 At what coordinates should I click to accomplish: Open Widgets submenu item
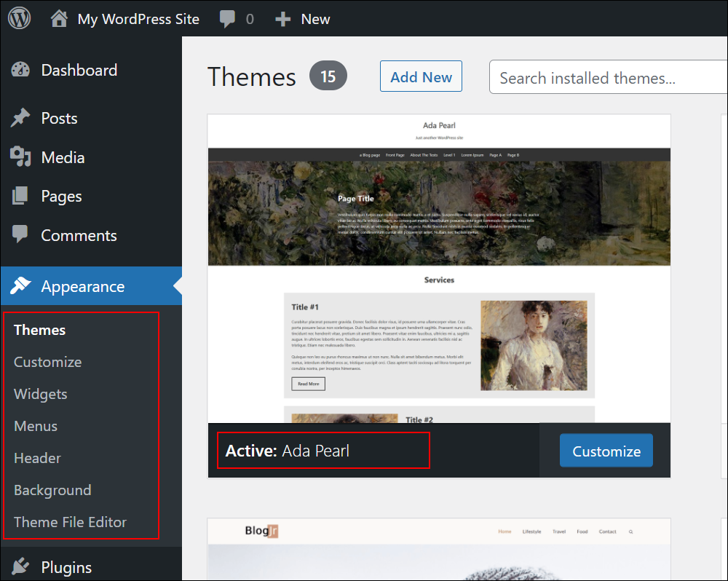(40, 394)
